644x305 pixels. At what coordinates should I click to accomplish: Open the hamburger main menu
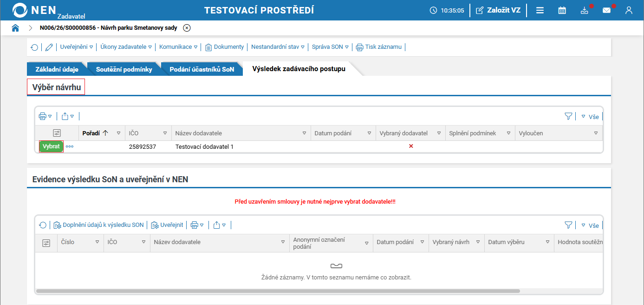click(540, 10)
